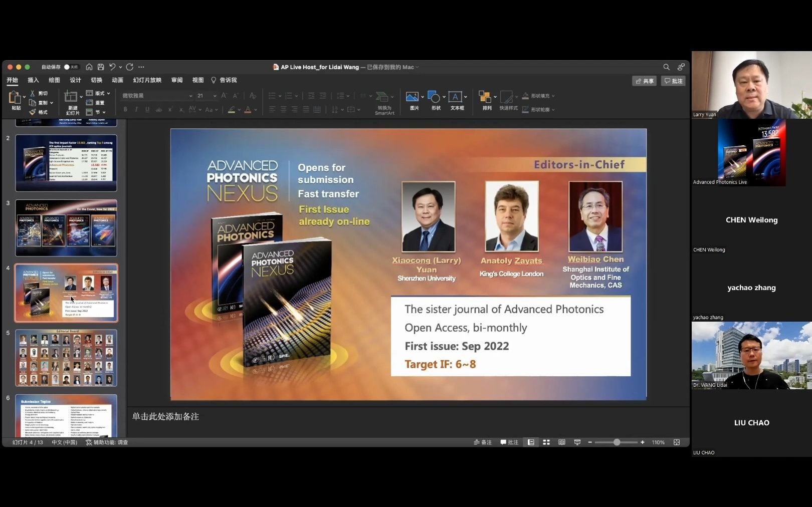
Task: Open Quick Styles (快速样式)
Action: click(x=507, y=100)
